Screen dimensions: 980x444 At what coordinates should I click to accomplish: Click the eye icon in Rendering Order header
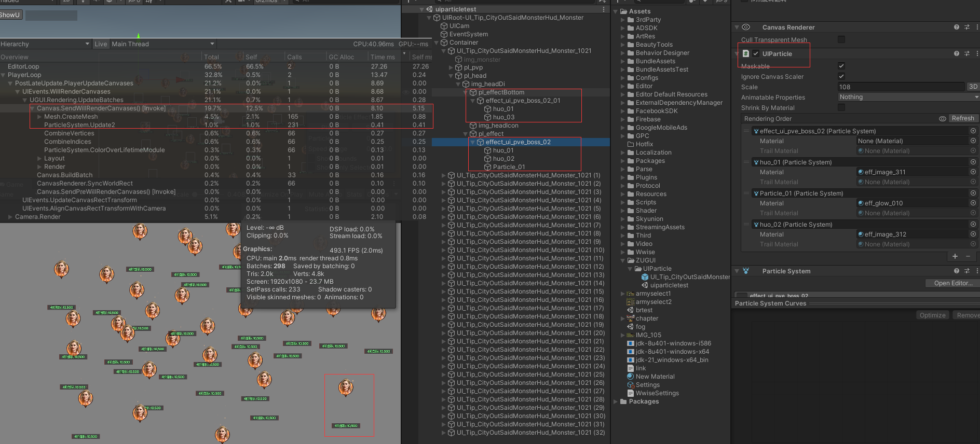tap(942, 119)
